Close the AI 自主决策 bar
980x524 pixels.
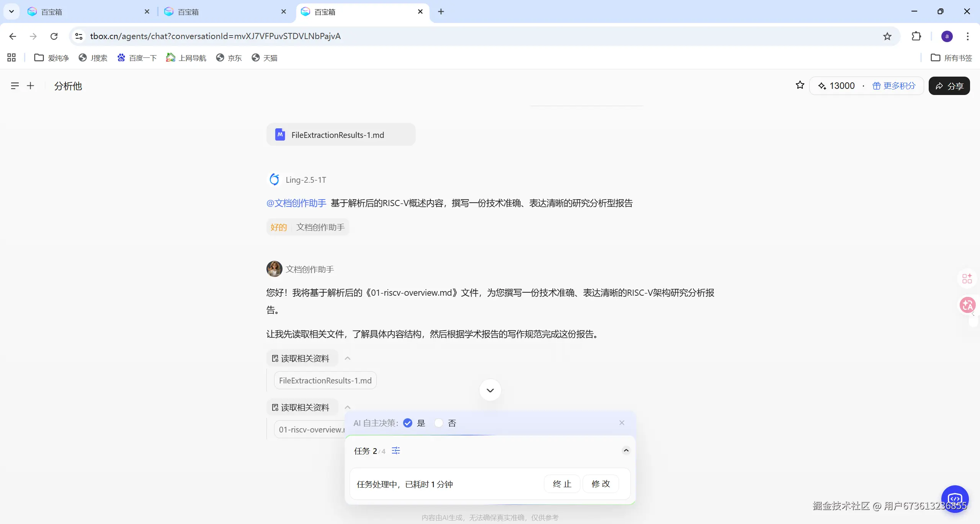622,422
